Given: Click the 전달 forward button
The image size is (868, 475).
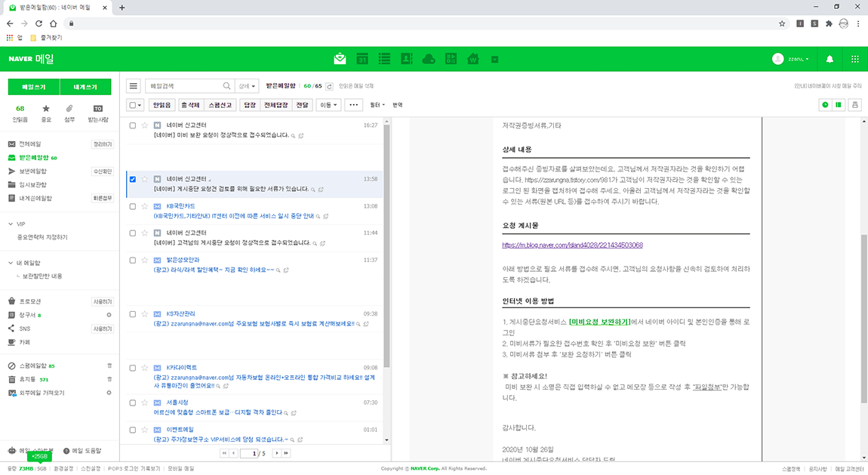Looking at the screenshot, I should (302, 105).
